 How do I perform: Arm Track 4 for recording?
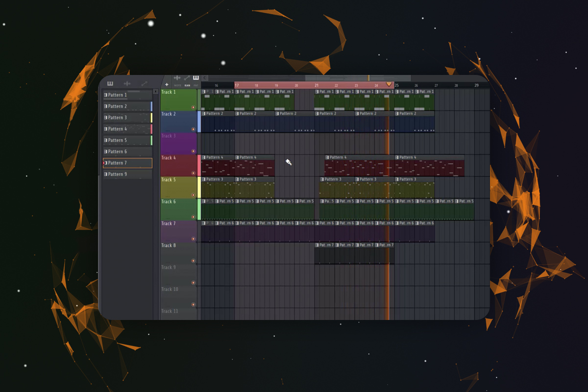coord(194,172)
